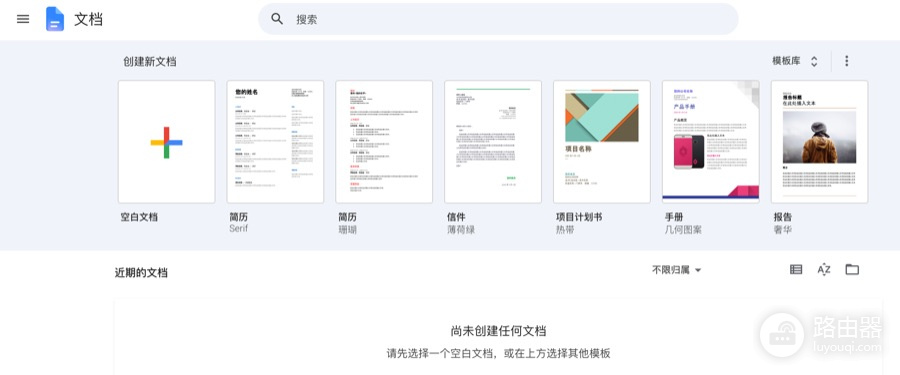900x375 pixels.
Task: Expand the 模板库 template gallery
Action: pos(794,61)
